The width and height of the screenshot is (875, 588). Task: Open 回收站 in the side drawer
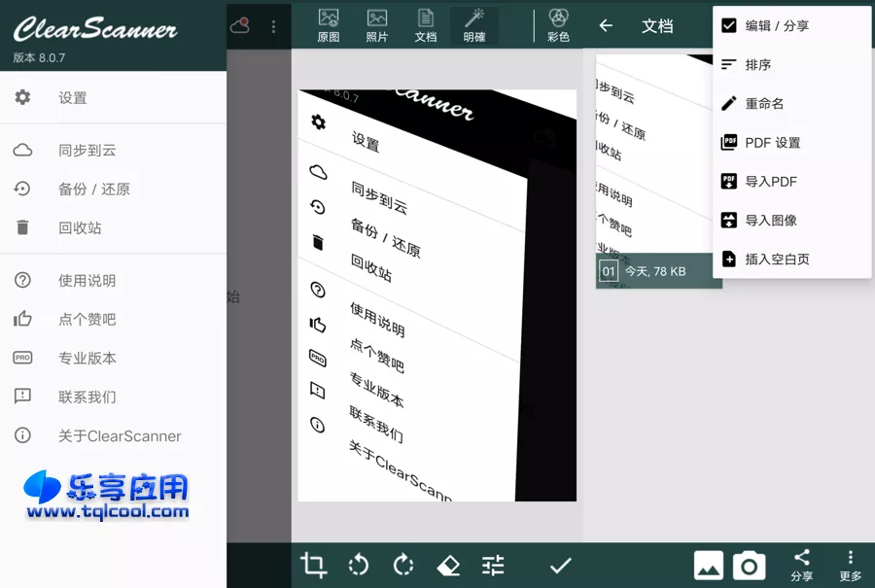pos(114,227)
